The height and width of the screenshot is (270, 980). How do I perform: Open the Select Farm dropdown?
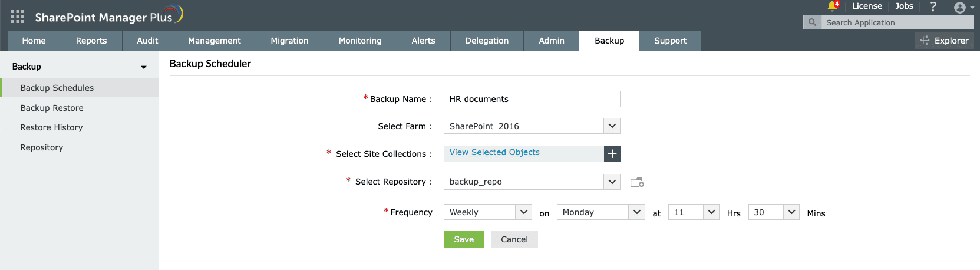click(532, 126)
